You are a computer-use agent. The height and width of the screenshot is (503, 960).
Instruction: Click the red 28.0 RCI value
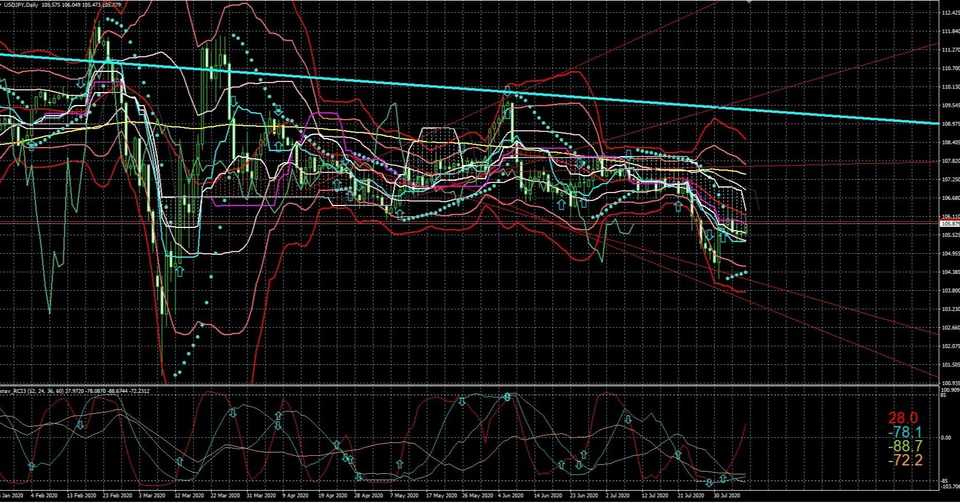tap(904, 418)
